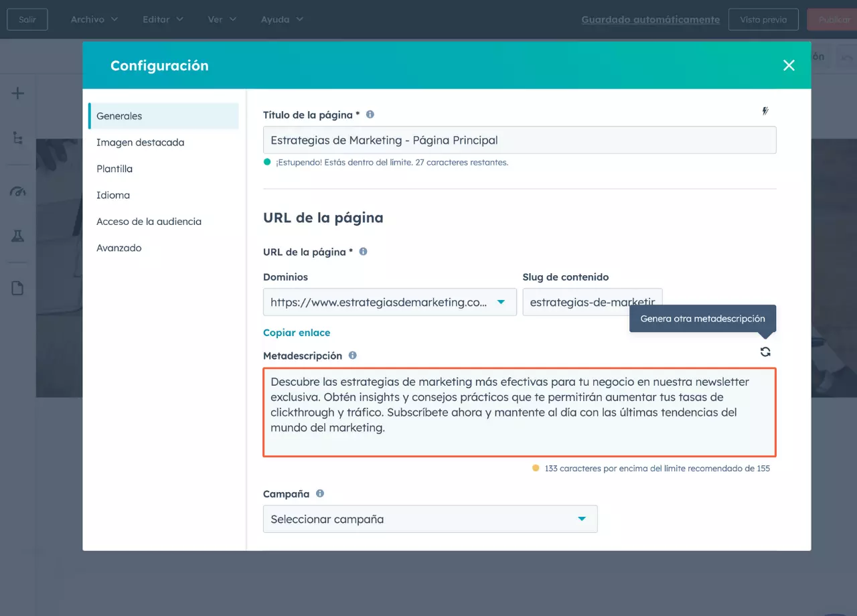
Task: Select the Imagen destacada tab
Action: [140, 143]
